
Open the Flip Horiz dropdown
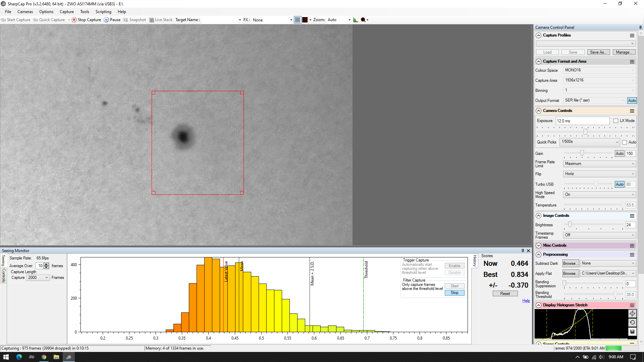599,174
